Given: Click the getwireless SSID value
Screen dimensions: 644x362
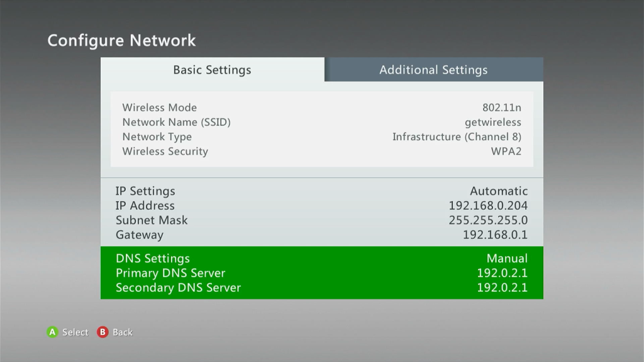Looking at the screenshot, I should tap(493, 123).
